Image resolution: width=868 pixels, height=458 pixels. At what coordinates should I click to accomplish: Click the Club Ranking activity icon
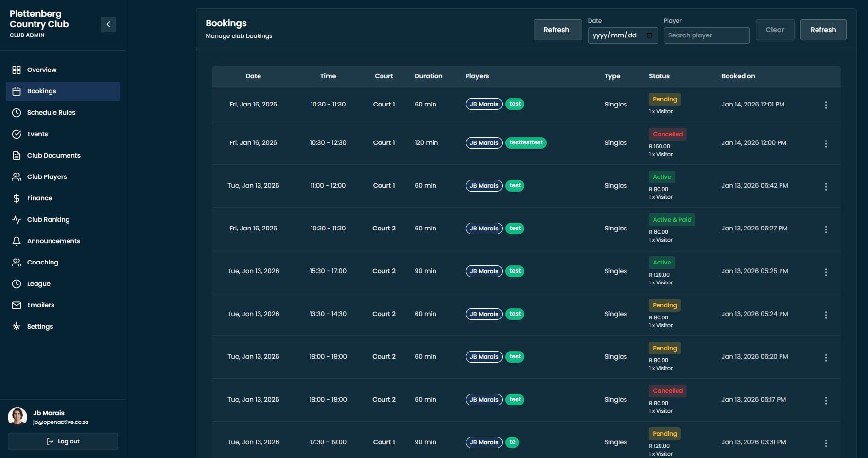pyautogui.click(x=17, y=220)
